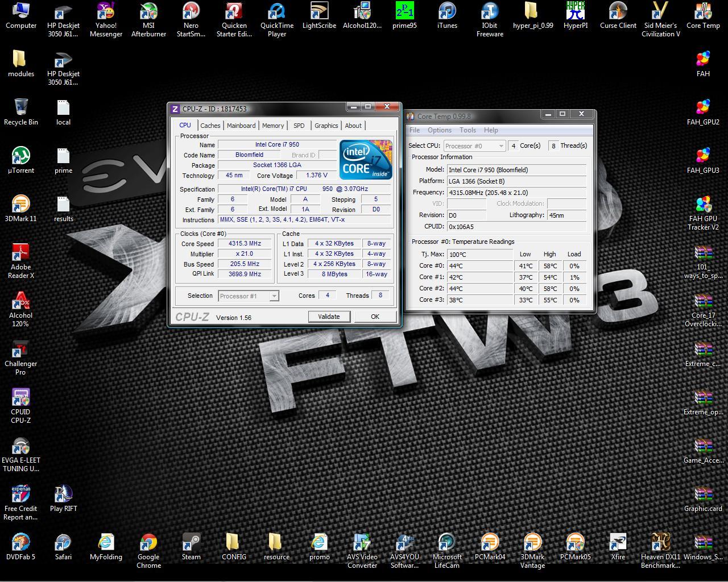Open Core Temp Help menu
The width and height of the screenshot is (728, 582).
tap(491, 130)
